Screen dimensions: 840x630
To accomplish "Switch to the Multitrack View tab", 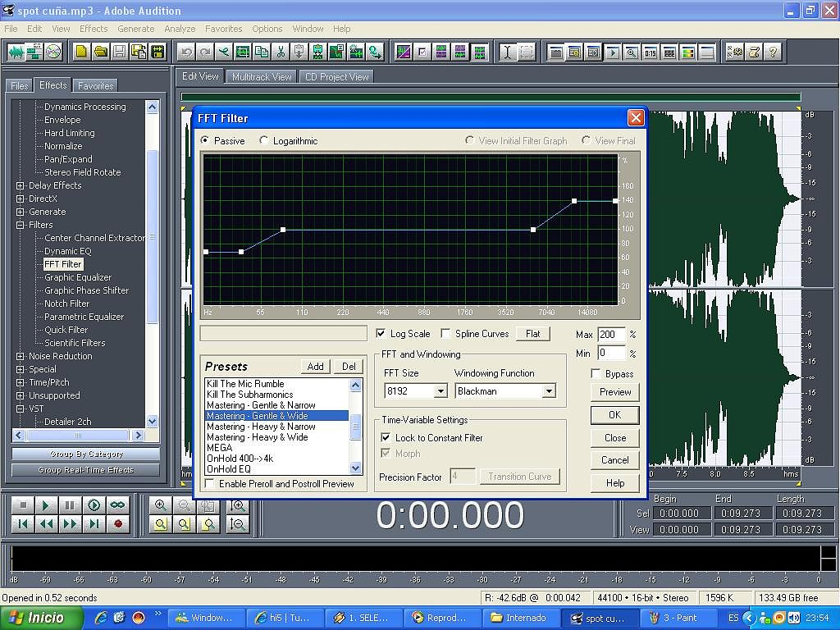I will (x=262, y=77).
